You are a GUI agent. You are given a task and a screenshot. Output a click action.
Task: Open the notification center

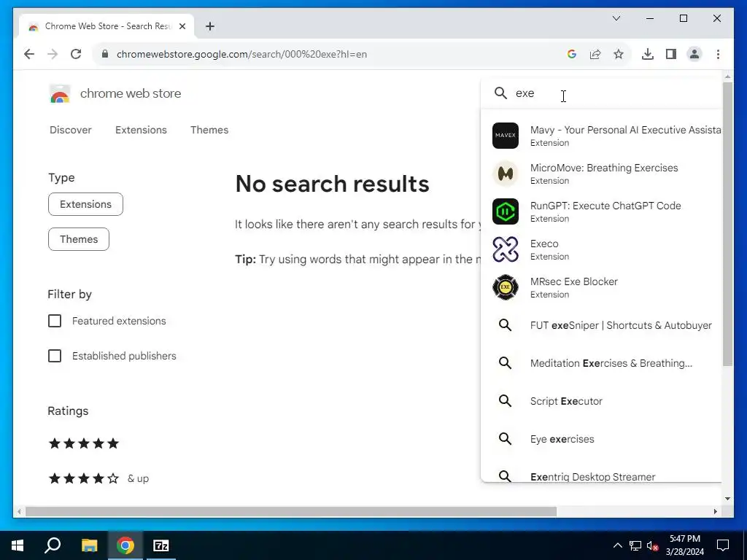point(723,545)
